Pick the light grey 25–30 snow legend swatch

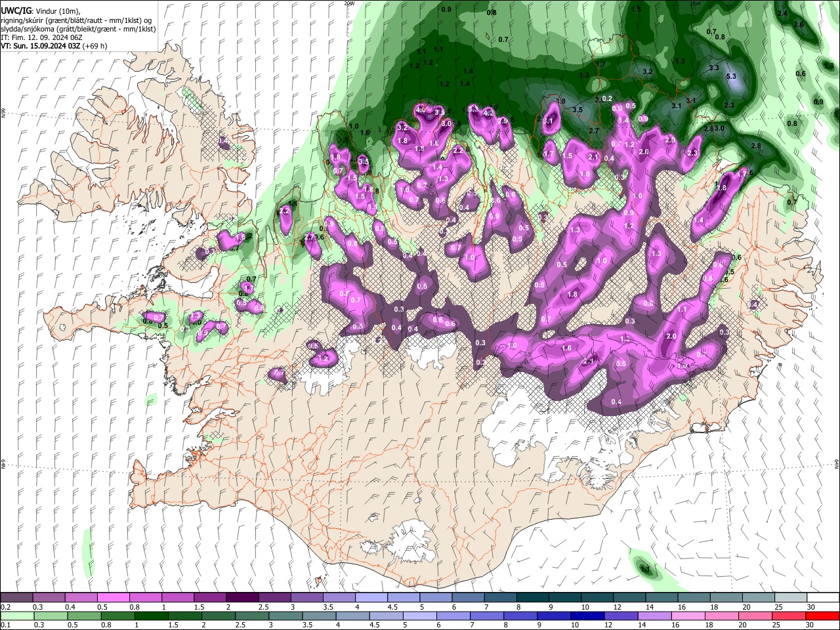pos(790,597)
